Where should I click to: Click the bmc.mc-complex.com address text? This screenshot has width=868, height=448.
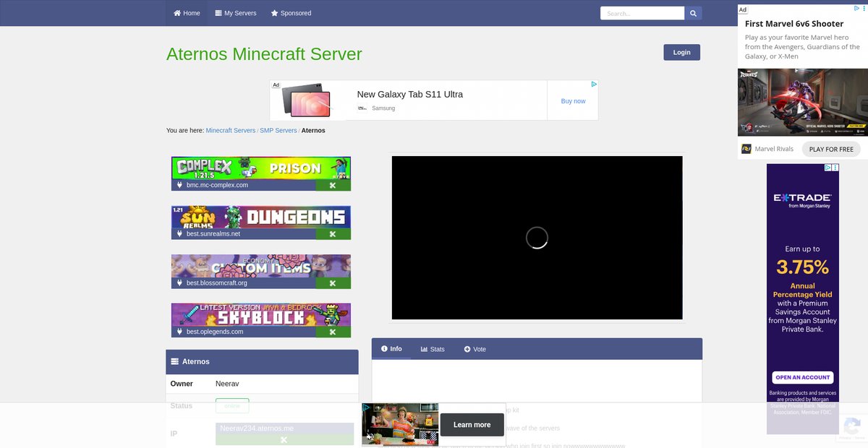click(x=217, y=185)
